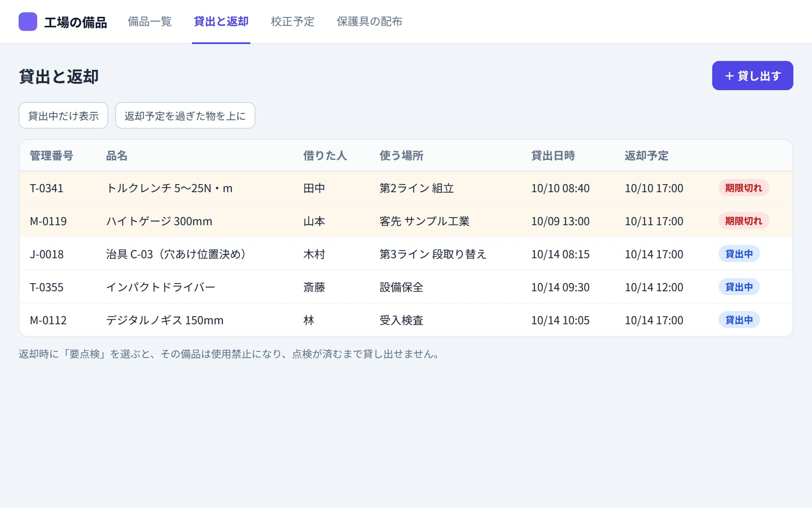Image resolution: width=812 pixels, height=508 pixels.
Task: Click the ＋貸し出す button
Action: click(x=753, y=76)
